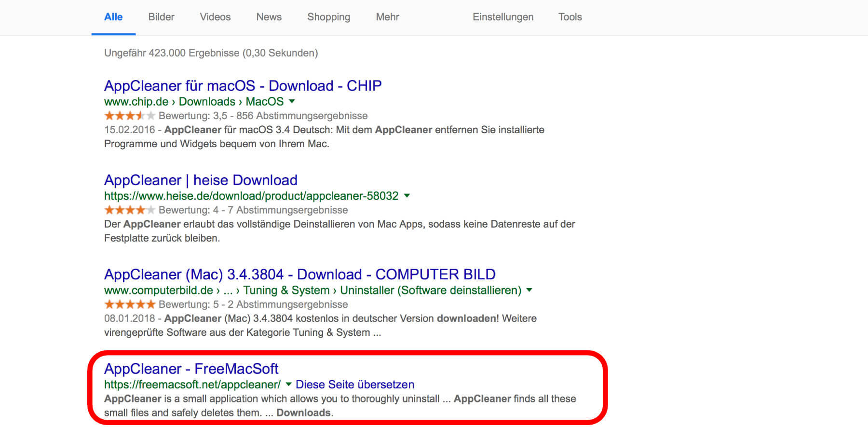
Task: Open the Bilder tab
Action: 161,17
